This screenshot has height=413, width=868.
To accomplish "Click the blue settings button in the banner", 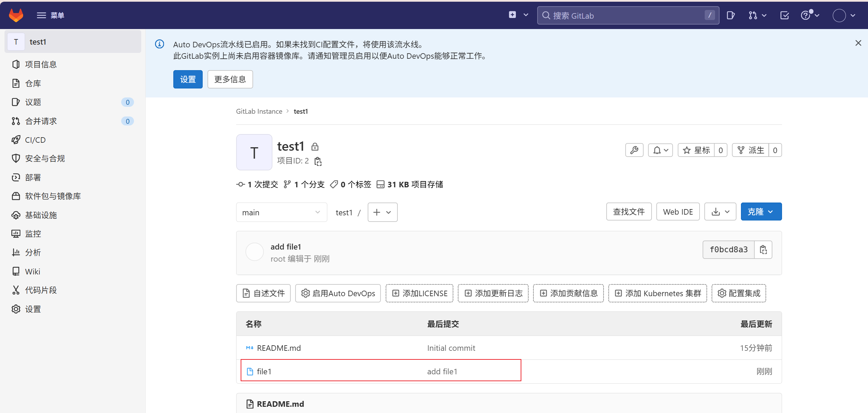I will pyautogui.click(x=188, y=79).
